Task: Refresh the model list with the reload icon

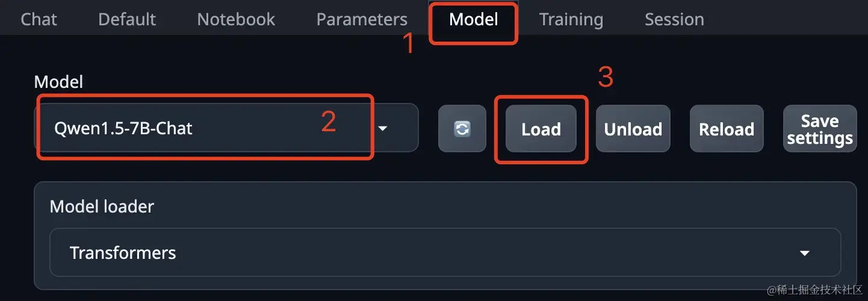Action: pos(462,129)
